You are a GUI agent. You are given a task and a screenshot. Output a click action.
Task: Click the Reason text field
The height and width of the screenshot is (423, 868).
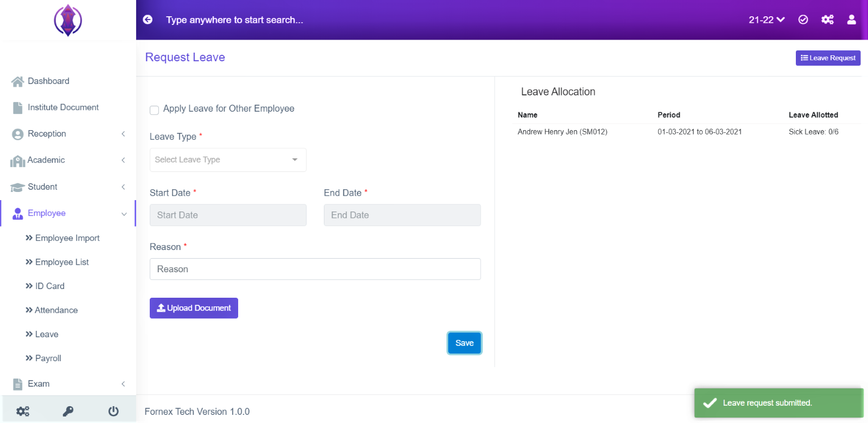[x=315, y=269]
